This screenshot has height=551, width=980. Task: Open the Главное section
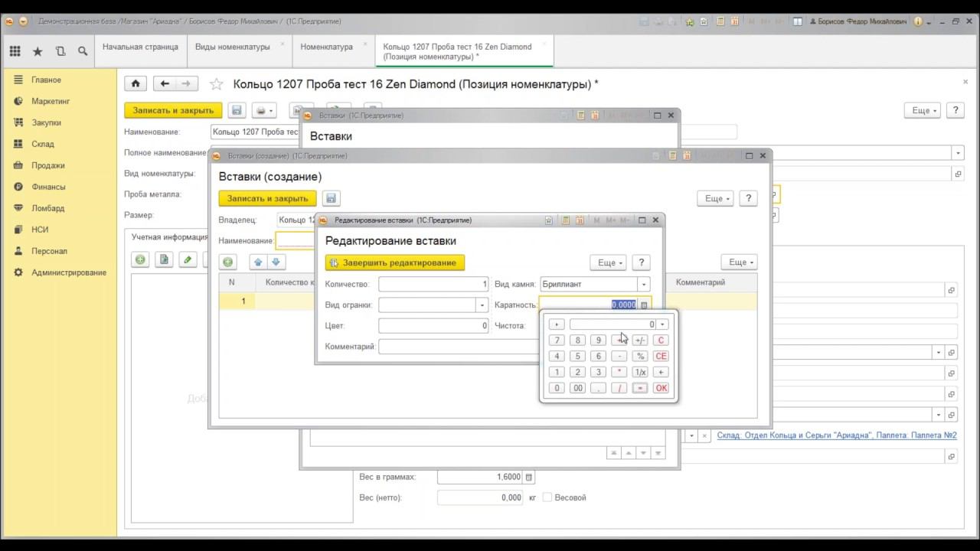46,80
